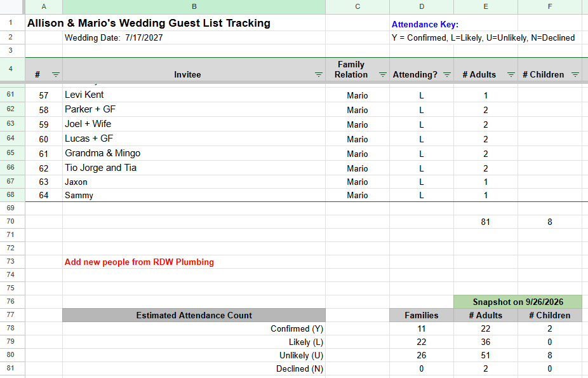Image resolution: width=588 pixels, height=378 pixels.
Task: Select column A header
Action: coord(44,7)
